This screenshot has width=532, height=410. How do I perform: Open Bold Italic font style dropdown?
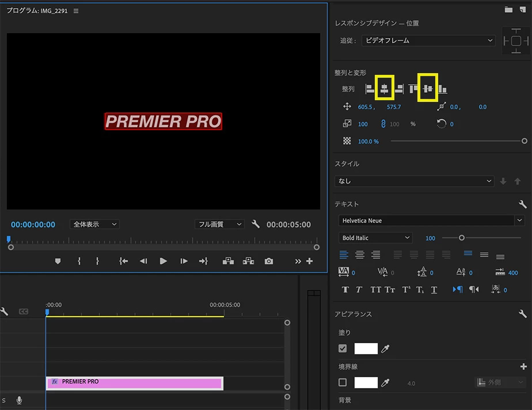click(375, 238)
